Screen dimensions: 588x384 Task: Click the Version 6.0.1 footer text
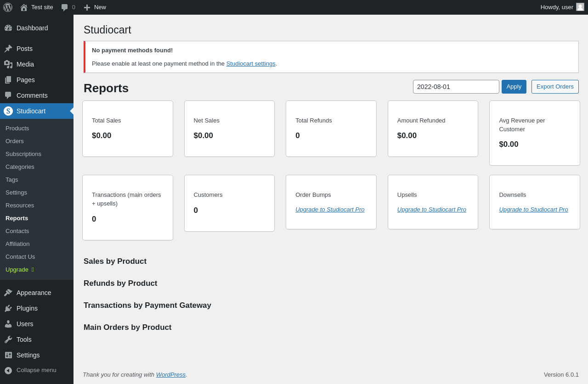coord(561,375)
